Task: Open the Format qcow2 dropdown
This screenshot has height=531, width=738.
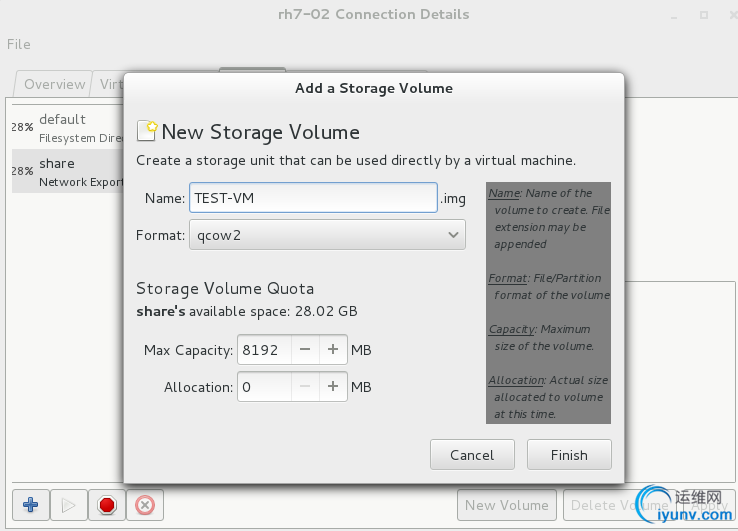Action: pyautogui.click(x=327, y=235)
